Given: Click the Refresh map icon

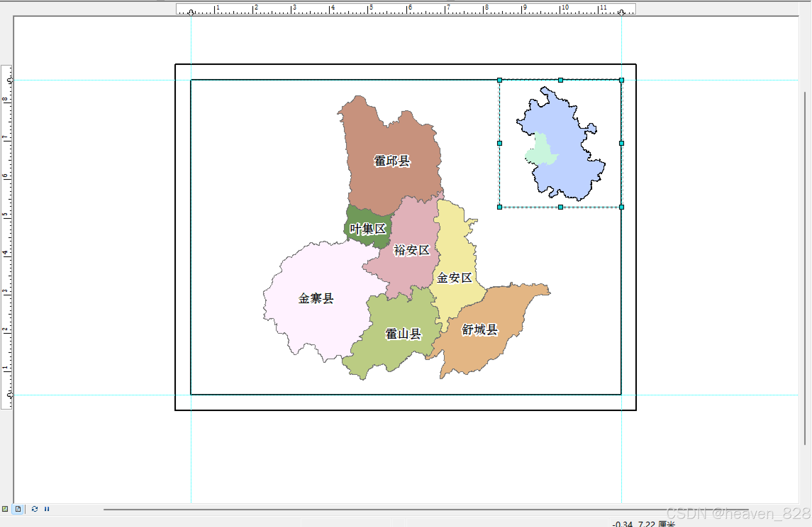Looking at the screenshot, I should 34,509.
